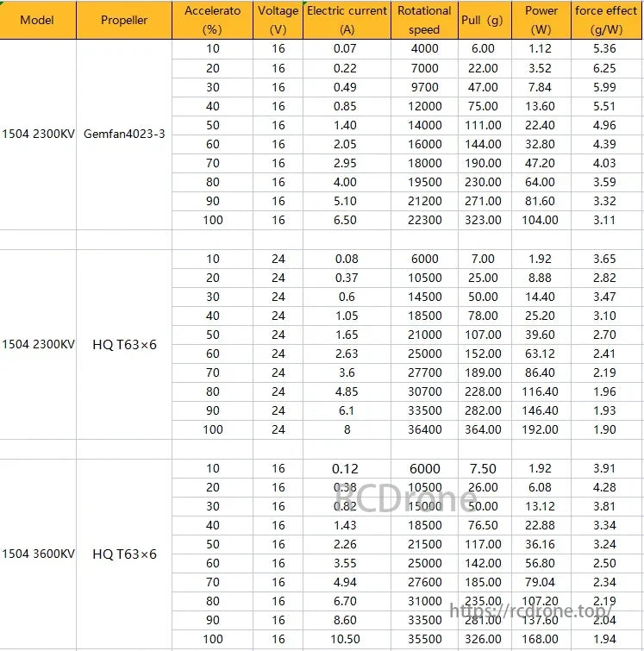Click the Model column header
This screenshot has width=644, height=651.
tap(38, 20)
